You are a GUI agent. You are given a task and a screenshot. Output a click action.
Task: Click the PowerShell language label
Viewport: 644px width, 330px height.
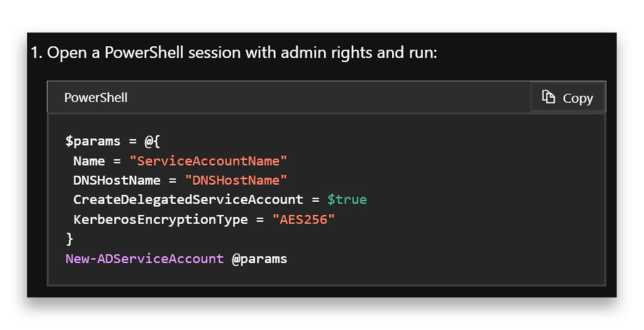[x=96, y=98]
